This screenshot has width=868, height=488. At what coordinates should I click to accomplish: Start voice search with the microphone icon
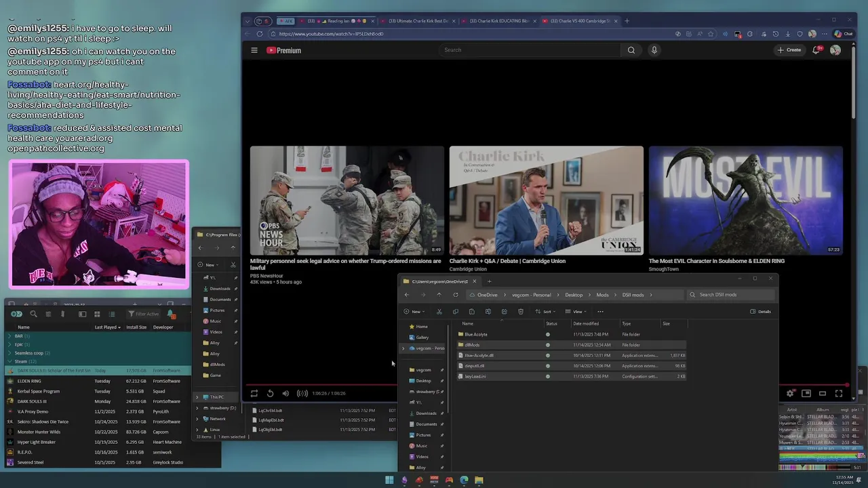[x=654, y=50]
